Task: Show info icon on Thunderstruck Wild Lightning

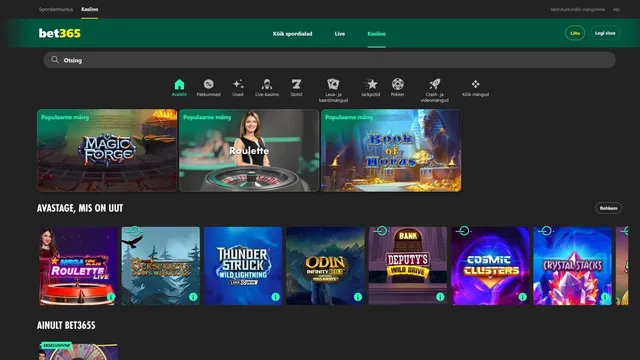Action: point(276,297)
